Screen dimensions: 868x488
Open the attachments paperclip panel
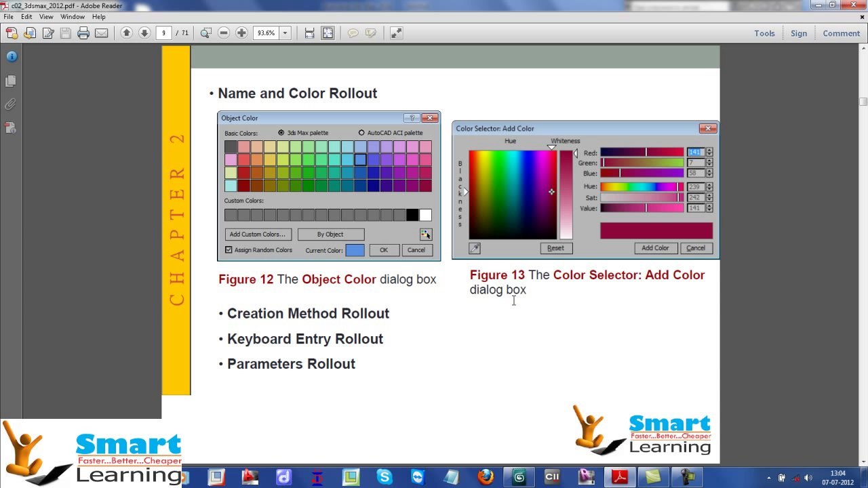click(x=11, y=104)
